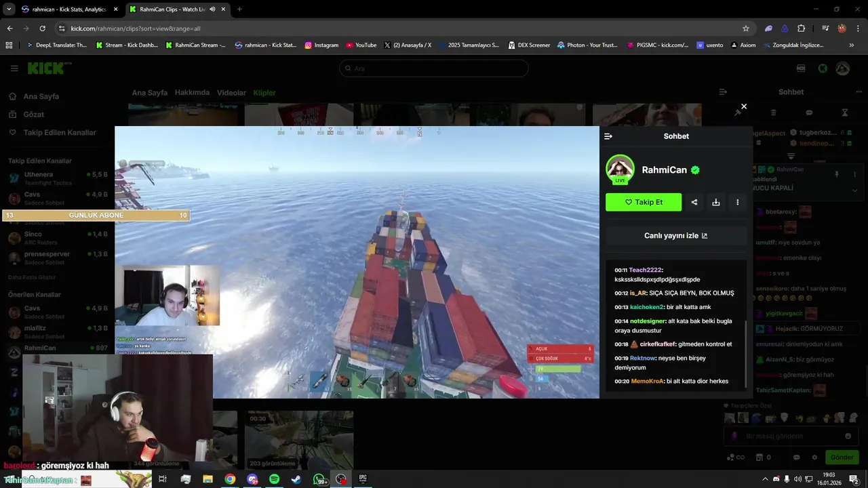The height and width of the screenshot is (488, 868).
Task: Select chat replay message from notdesigner
Action: point(676,325)
